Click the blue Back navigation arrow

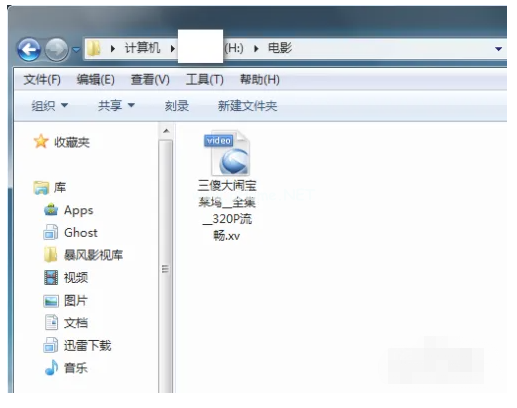coord(29,49)
